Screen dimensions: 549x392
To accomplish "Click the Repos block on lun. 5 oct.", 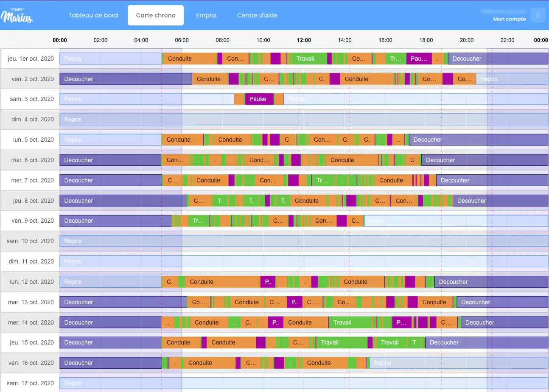I will (111, 140).
